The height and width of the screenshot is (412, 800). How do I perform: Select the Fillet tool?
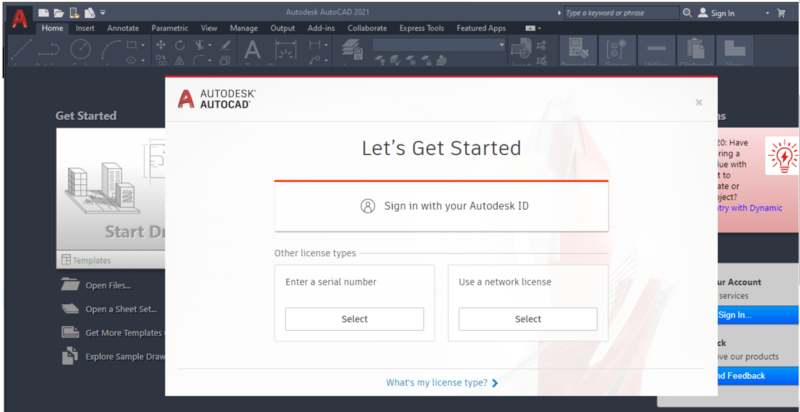click(199, 60)
